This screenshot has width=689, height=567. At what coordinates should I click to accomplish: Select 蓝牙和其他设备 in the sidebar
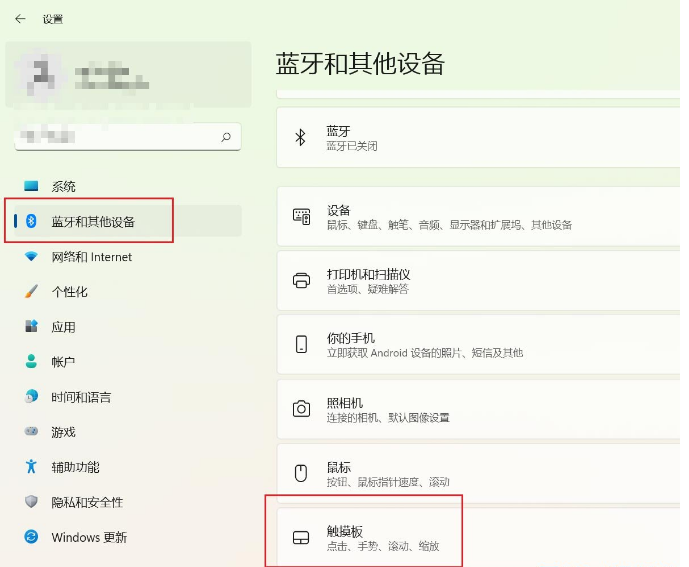[93, 222]
